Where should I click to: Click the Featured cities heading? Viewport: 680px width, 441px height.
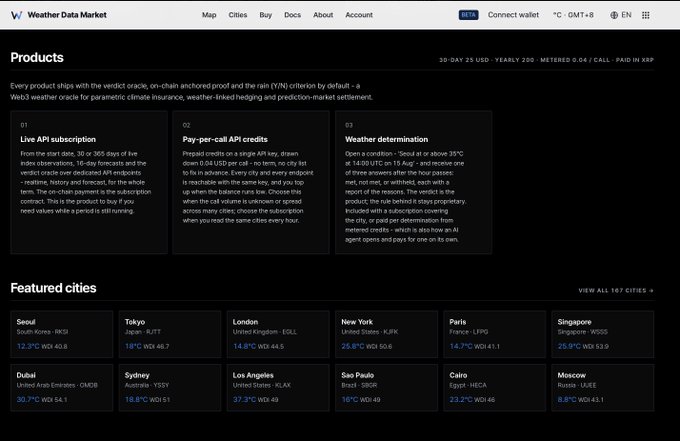coord(53,288)
